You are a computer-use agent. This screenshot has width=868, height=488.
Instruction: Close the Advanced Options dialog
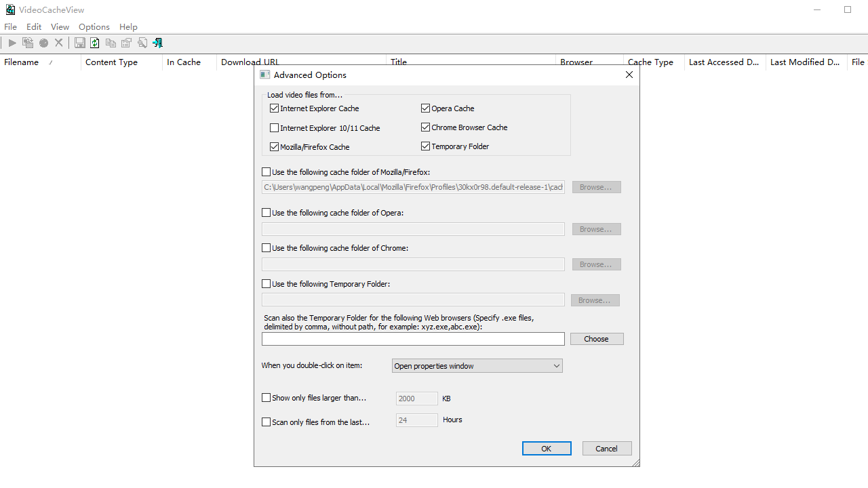[x=629, y=75]
